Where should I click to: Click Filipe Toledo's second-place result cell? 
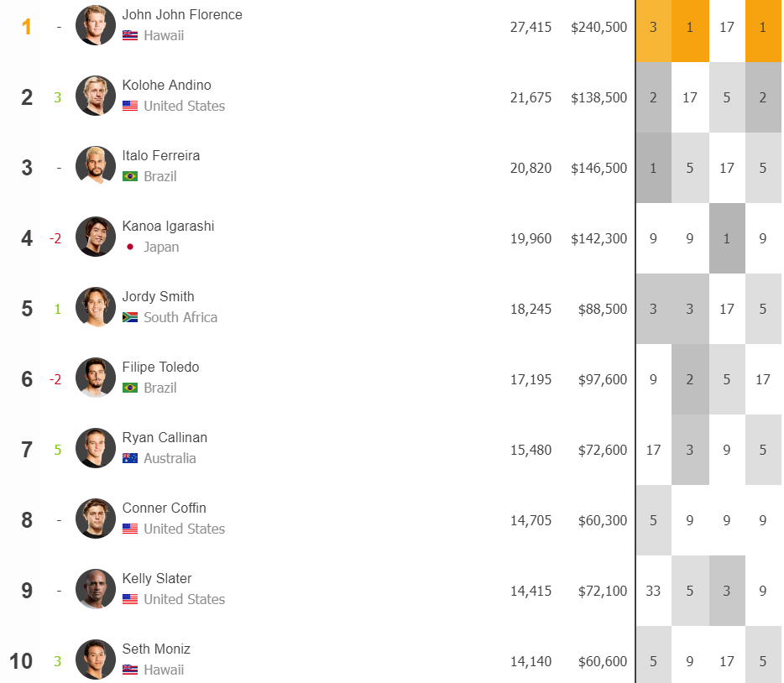690,379
